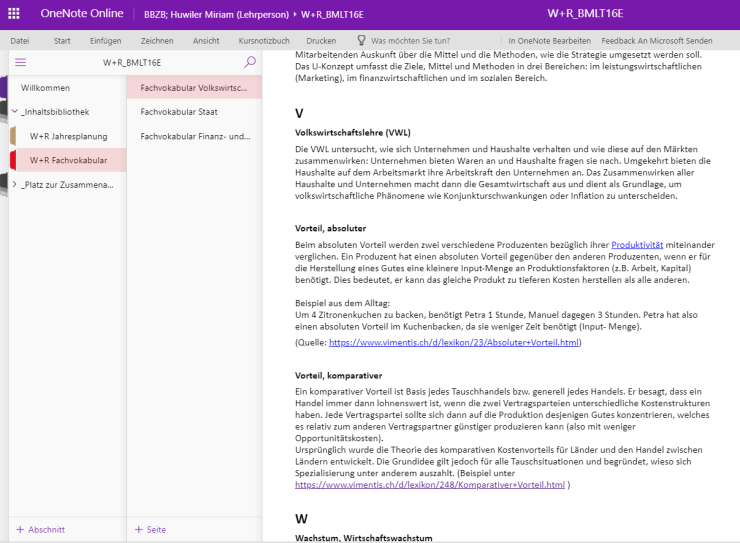Collapse the _Inhaltsbibliothek section group
Viewport: 740px width, 543px height.
[x=15, y=112]
